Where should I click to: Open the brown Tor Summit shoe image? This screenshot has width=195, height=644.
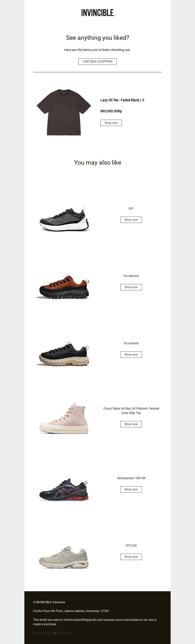(64, 286)
